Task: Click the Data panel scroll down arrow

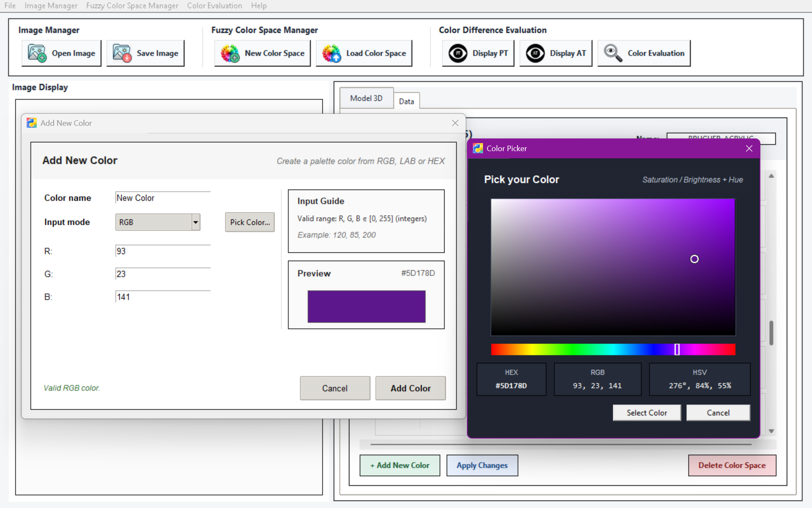Action: 771,431
